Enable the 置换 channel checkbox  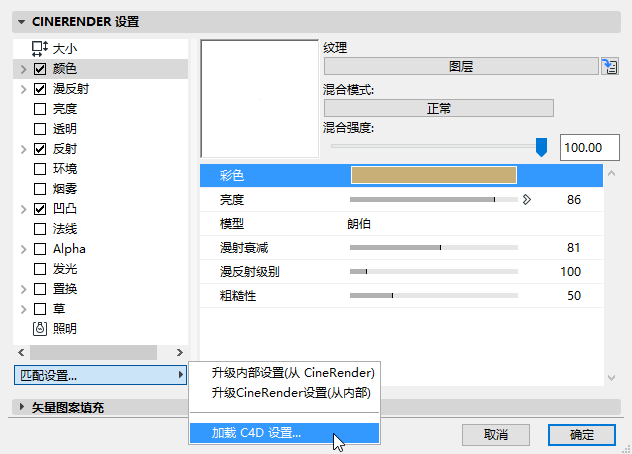[x=40, y=289]
